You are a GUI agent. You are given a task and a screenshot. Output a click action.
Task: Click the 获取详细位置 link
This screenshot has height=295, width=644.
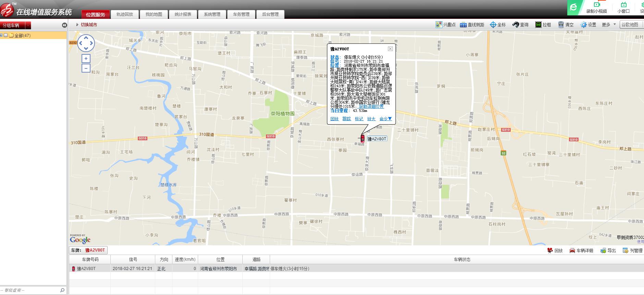click(371, 106)
